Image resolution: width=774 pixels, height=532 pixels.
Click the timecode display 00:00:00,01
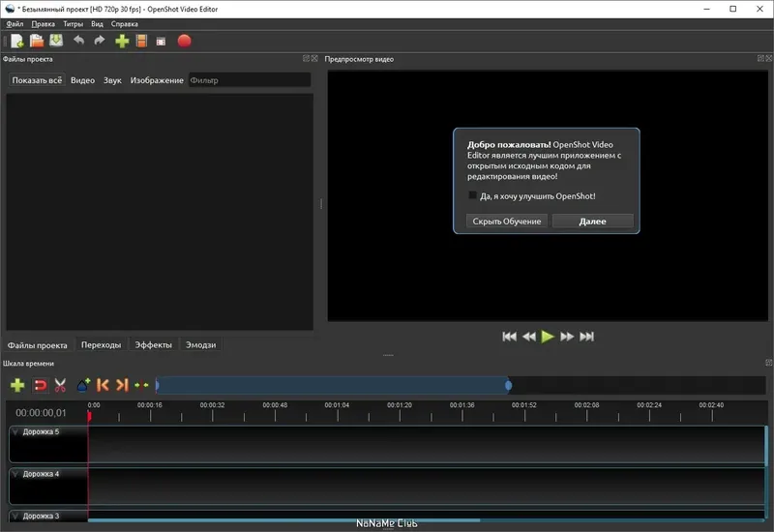[x=41, y=413]
